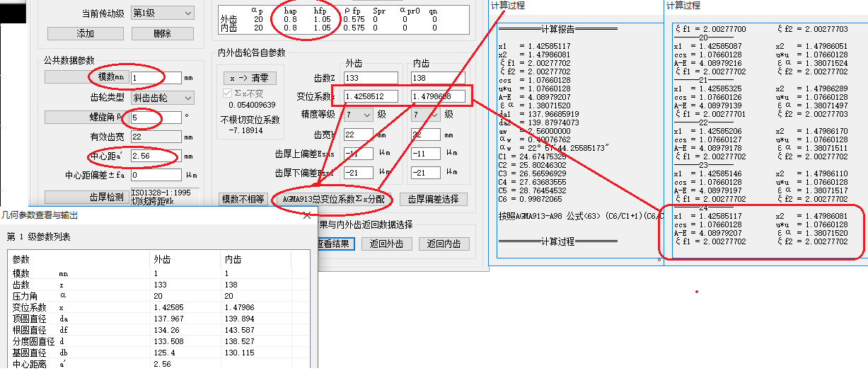Click the 查看结果 button
The height and width of the screenshot is (371, 868).
tap(332, 244)
